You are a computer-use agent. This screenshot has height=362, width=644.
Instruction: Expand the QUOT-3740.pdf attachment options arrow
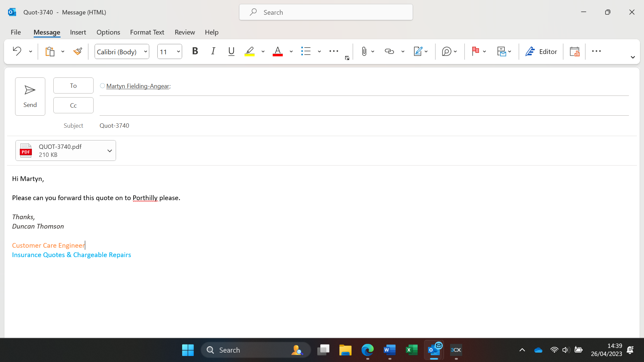109,151
